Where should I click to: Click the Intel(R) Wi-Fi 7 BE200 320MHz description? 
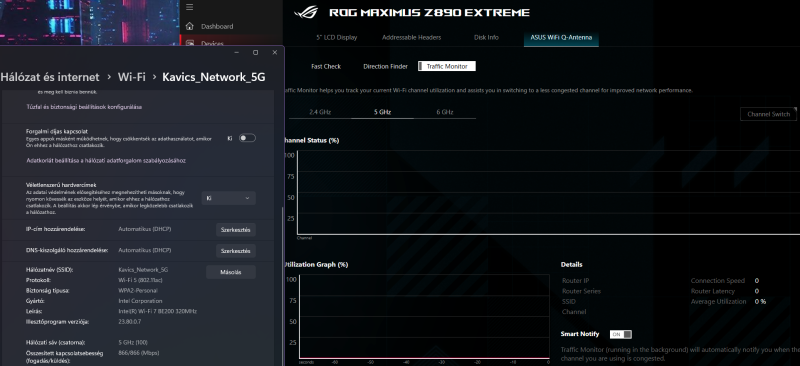point(158,311)
